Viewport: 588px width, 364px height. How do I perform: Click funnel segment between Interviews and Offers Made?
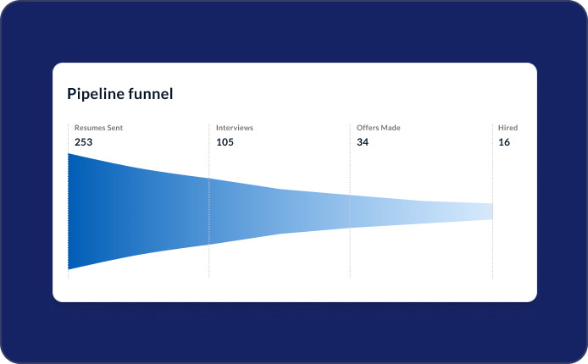tap(280, 211)
